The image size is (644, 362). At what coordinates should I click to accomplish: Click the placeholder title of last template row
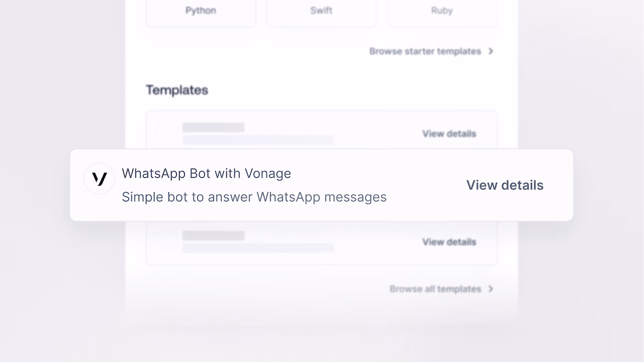pyautogui.click(x=213, y=236)
